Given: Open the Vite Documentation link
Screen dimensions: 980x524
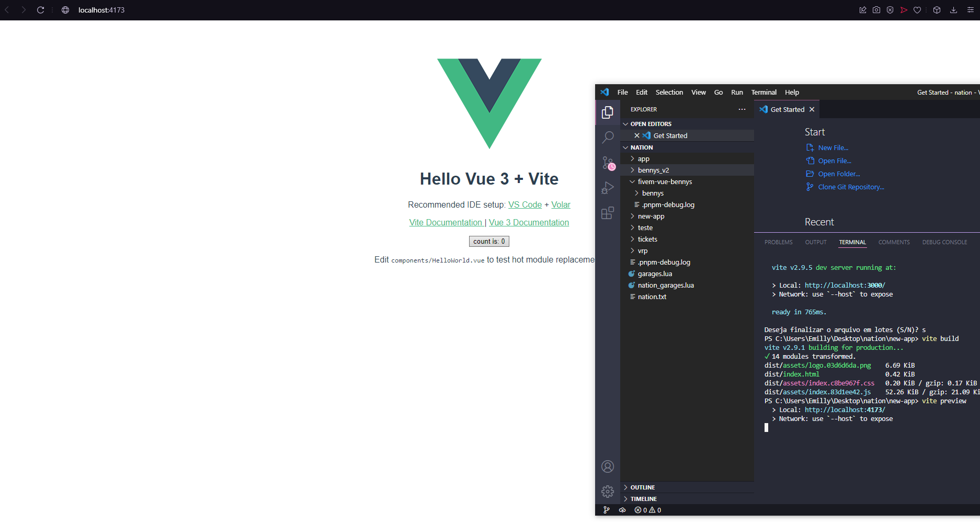Looking at the screenshot, I should (x=446, y=222).
